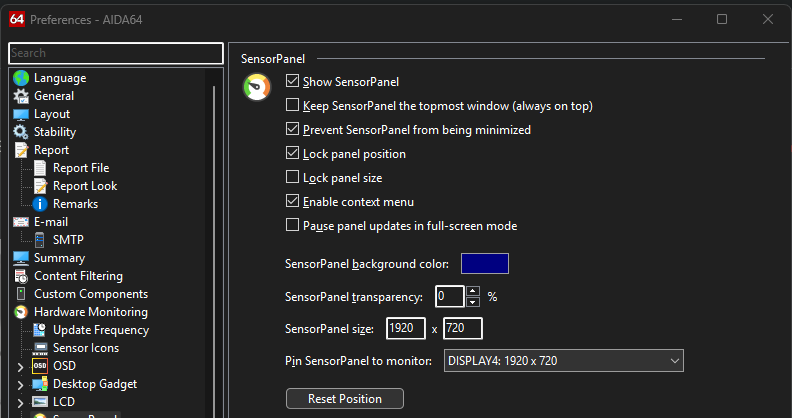
Task: Click the Search input field
Action: pyautogui.click(x=115, y=53)
